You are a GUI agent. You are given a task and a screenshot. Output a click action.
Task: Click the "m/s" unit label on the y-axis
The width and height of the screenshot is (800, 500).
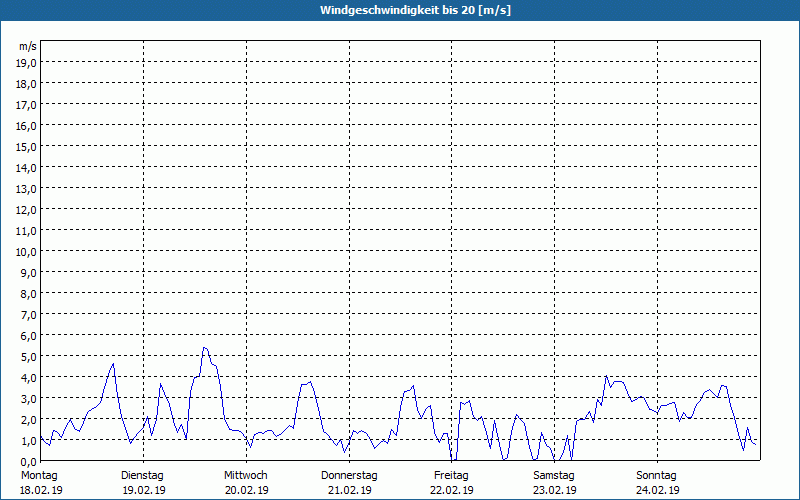pos(28,46)
